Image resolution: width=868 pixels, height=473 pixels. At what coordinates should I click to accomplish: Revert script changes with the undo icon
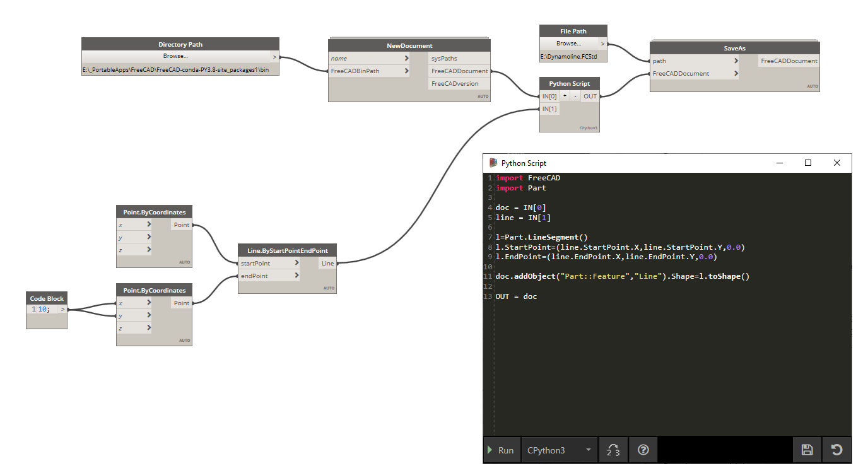836,450
